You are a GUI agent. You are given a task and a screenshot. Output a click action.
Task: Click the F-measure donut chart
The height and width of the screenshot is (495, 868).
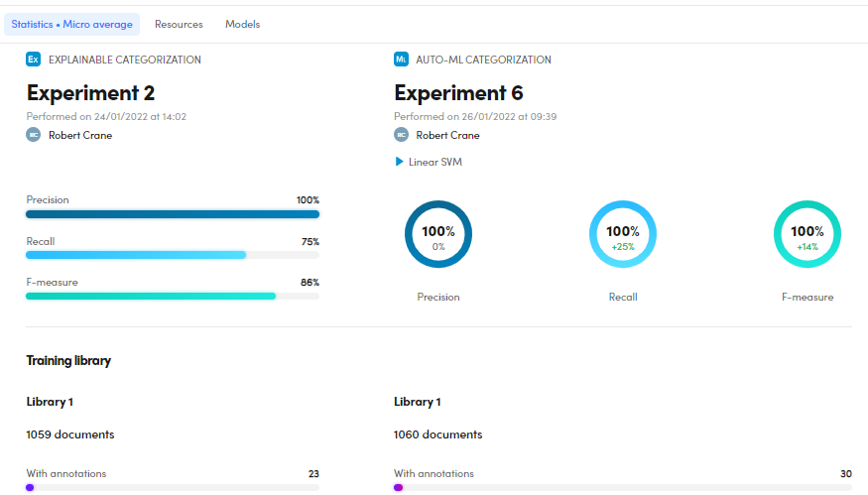(806, 235)
